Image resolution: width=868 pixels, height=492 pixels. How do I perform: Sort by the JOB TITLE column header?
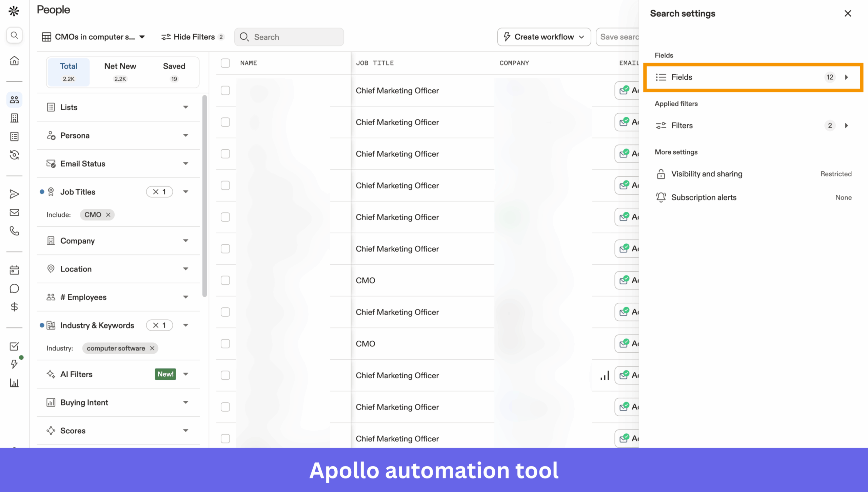[375, 63]
